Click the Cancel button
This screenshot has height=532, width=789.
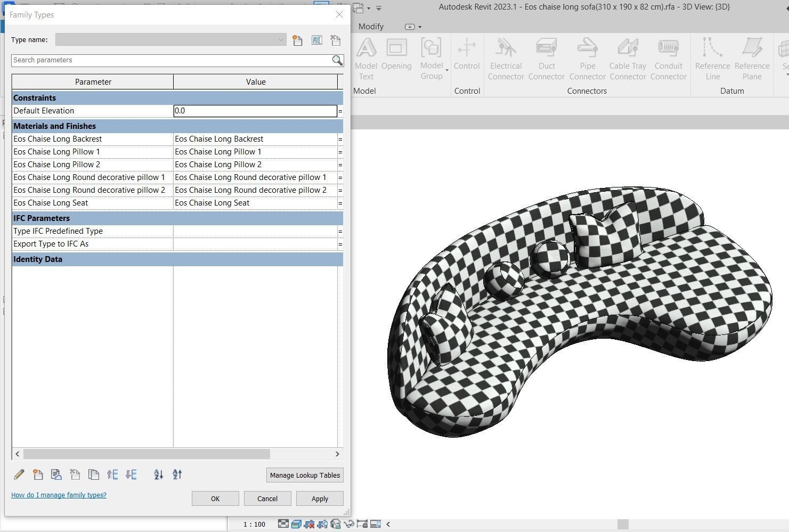pyautogui.click(x=267, y=498)
